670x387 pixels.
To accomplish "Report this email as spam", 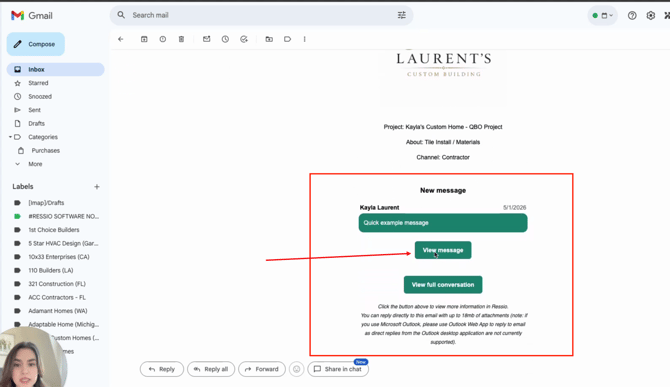I will coord(163,39).
